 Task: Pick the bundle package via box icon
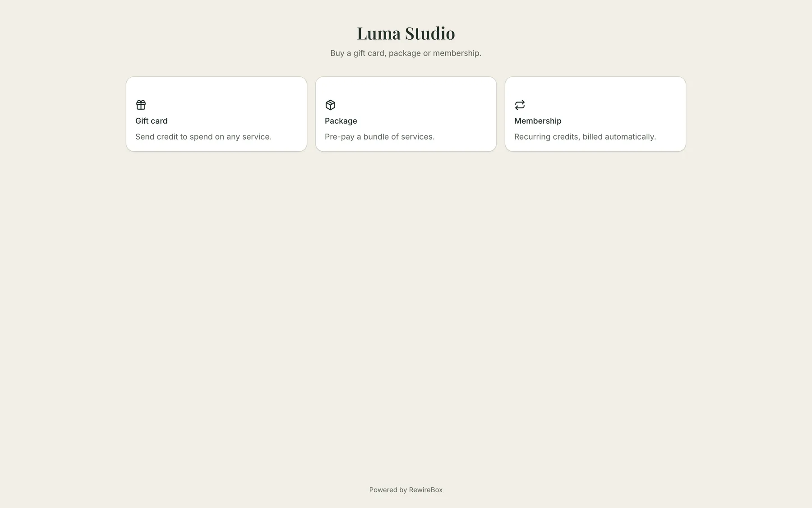click(330, 105)
